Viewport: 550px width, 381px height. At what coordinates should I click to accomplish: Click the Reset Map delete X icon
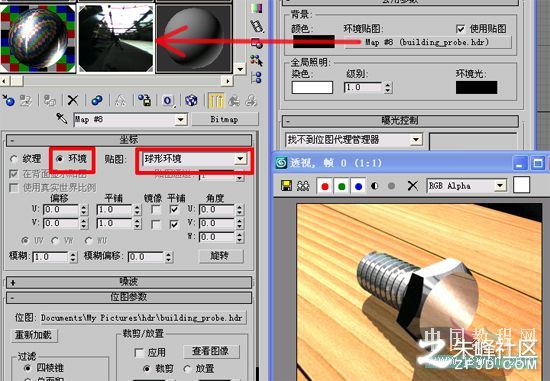[73, 100]
